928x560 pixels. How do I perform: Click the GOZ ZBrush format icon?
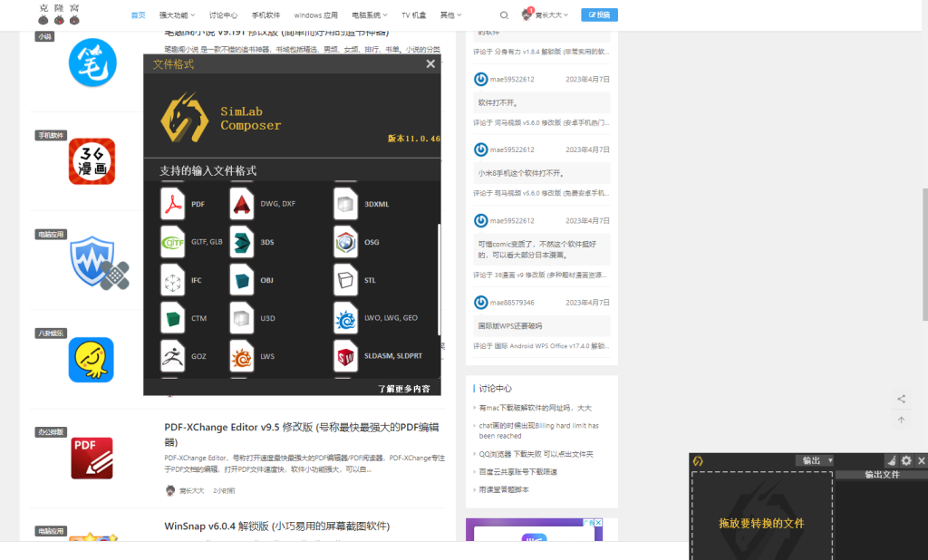click(173, 356)
